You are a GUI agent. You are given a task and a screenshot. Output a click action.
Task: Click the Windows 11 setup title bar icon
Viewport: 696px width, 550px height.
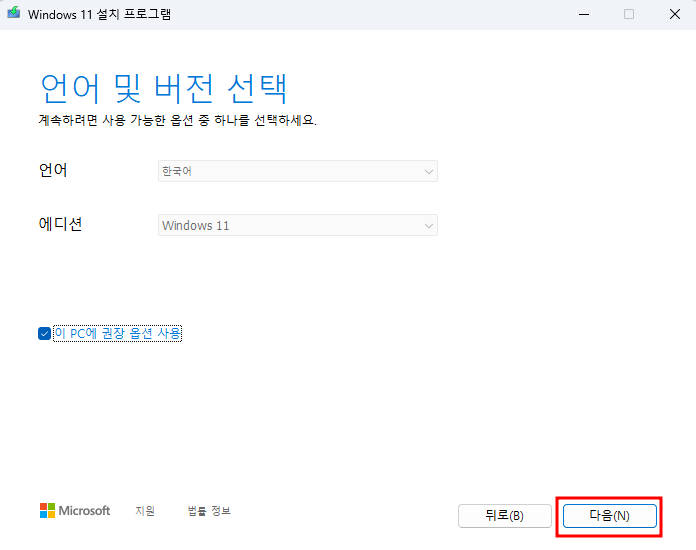(14, 13)
